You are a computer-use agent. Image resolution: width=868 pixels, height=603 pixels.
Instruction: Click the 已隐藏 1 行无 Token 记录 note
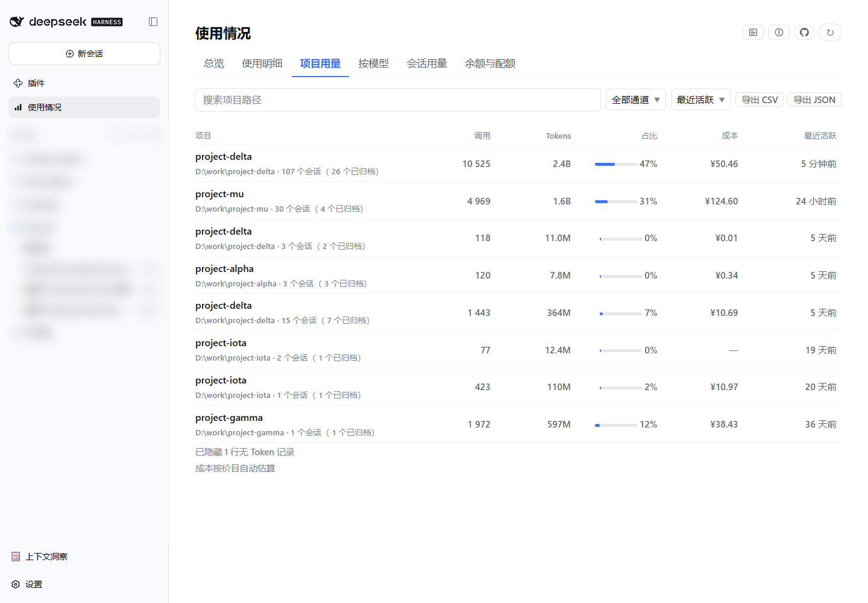pyautogui.click(x=245, y=452)
